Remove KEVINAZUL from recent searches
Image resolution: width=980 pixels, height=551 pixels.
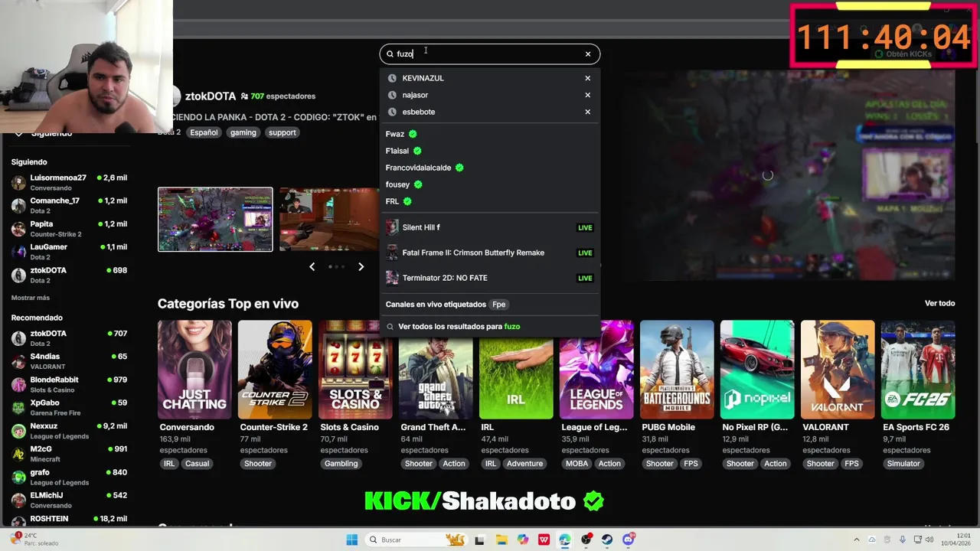(x=588, y=78)
